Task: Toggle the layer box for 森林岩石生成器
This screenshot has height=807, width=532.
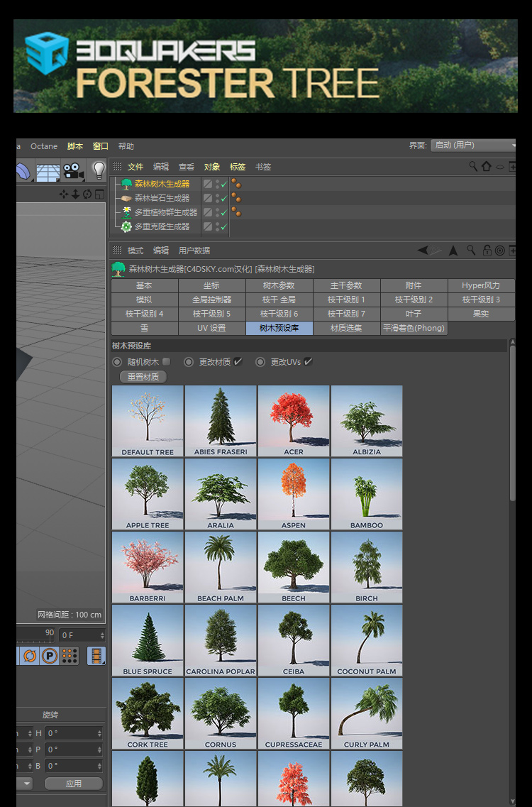Action: click(207, 197)
